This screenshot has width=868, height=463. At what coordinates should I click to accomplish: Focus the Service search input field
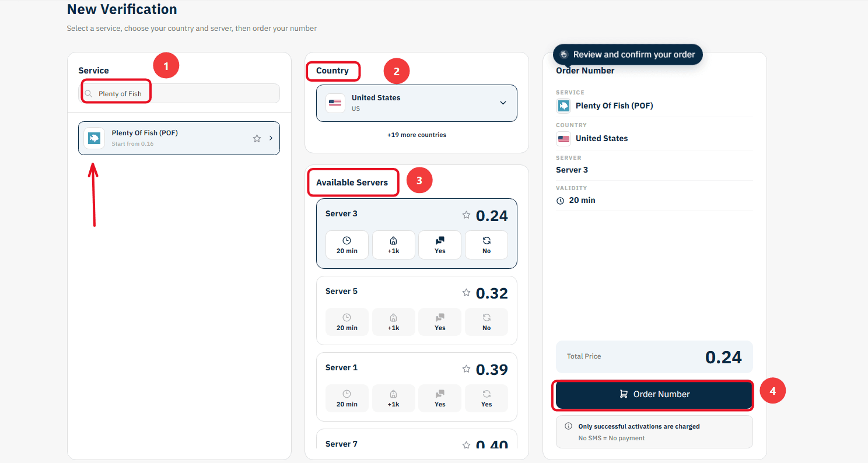[179, 93]
